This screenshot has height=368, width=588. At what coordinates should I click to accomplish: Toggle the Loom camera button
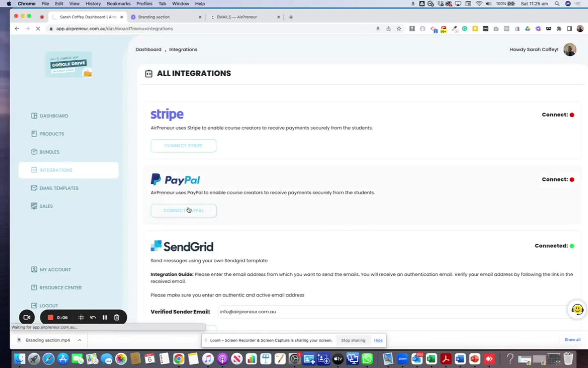coord(27,318)
